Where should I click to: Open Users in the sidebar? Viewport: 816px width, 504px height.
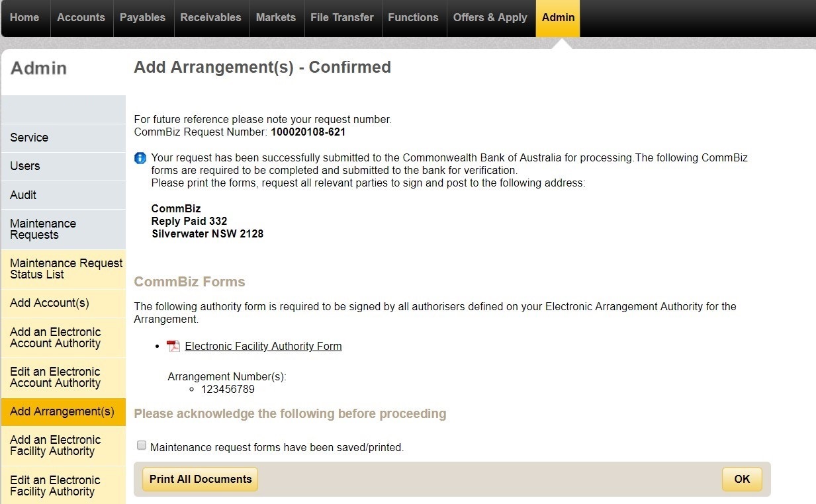(x=64, y=166)
